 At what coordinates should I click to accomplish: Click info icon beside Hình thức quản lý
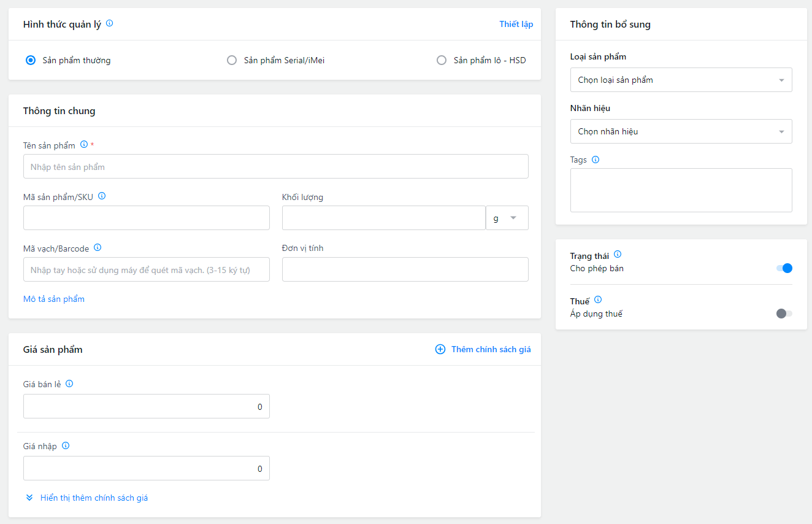110,23
